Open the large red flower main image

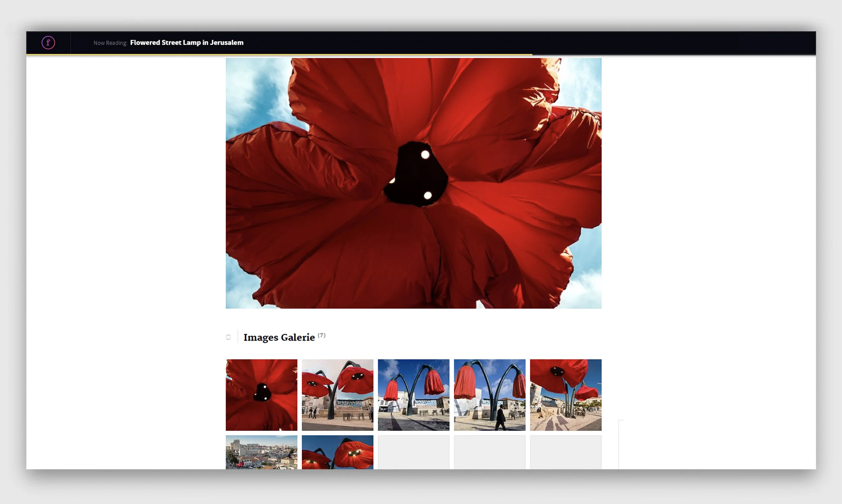click(413, 183)
